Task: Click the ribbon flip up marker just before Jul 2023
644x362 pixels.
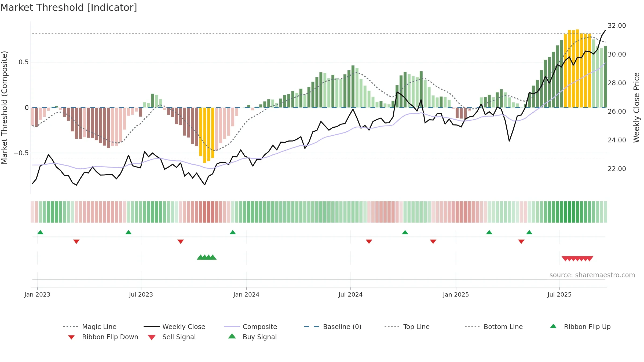Action: [x=129, y=232]
